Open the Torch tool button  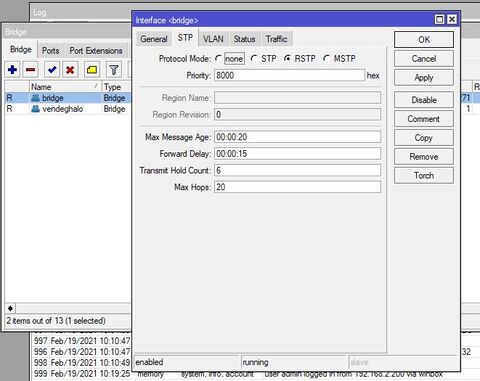(424, 175)
